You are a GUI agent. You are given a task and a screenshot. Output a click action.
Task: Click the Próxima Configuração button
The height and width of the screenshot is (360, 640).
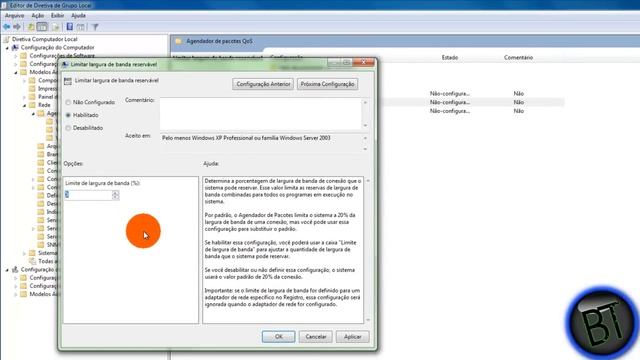tap(327, 84)
